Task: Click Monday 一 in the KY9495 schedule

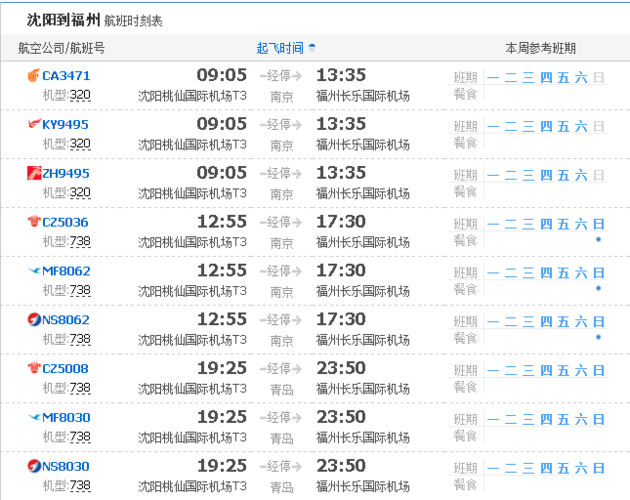Action: (x=493, y=126)
